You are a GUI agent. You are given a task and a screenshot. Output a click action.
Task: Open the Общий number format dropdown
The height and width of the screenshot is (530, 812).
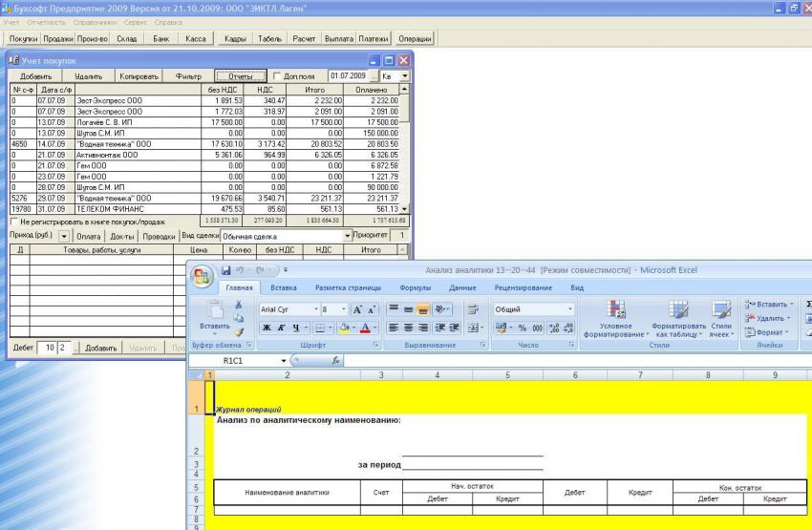click(571, 309)
